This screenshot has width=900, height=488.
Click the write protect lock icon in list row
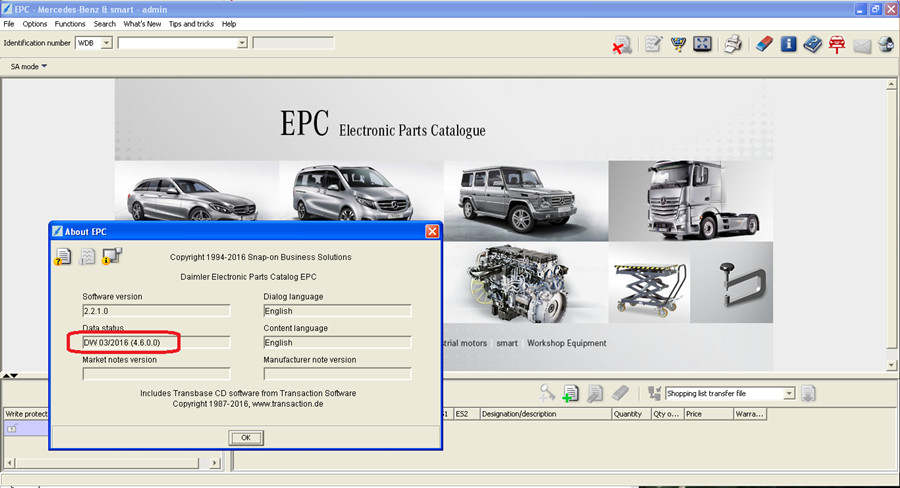tap(12, 428)
